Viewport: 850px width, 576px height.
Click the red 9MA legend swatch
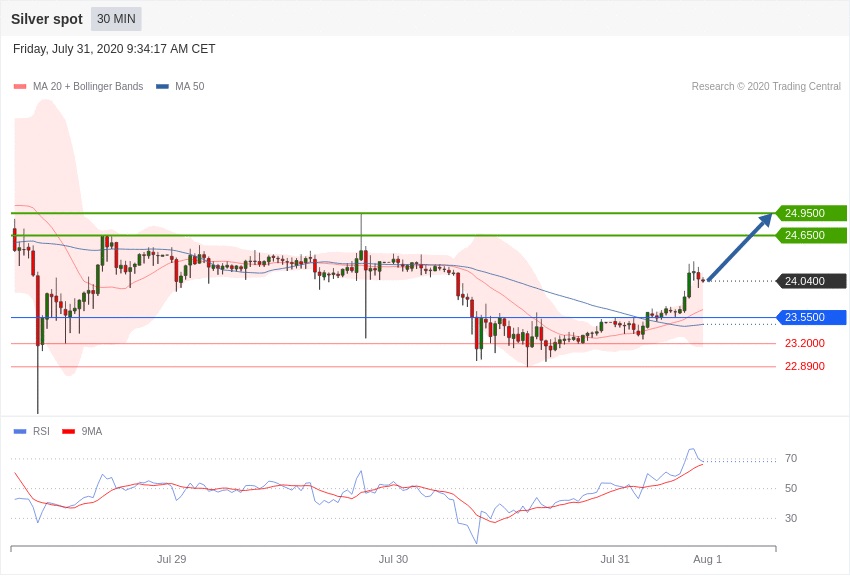tap(68, 432)
